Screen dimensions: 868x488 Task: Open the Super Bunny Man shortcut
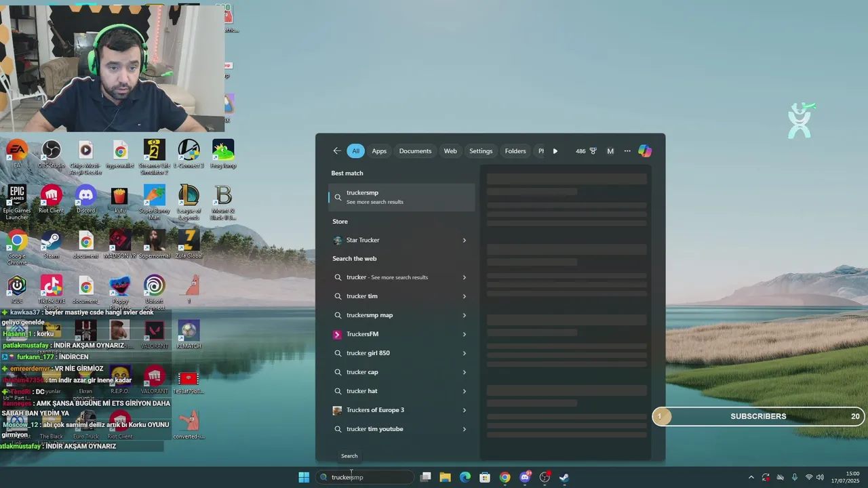[x=154, y=202]
